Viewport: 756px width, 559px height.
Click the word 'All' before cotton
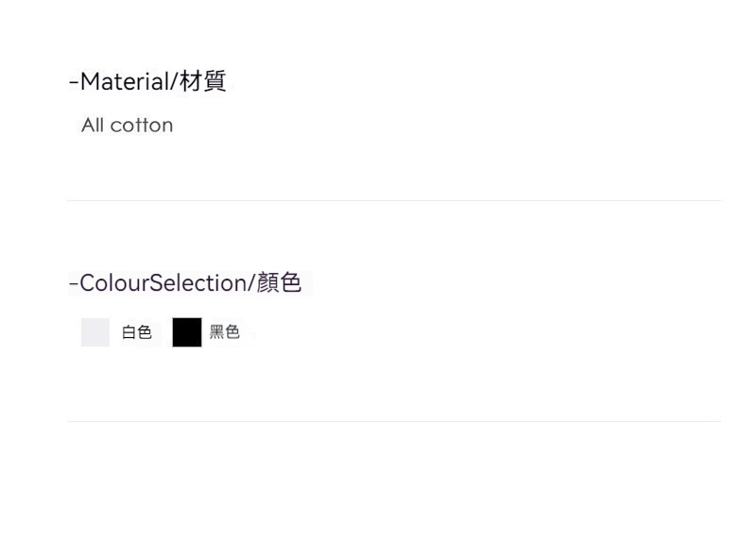pos(92,126)
